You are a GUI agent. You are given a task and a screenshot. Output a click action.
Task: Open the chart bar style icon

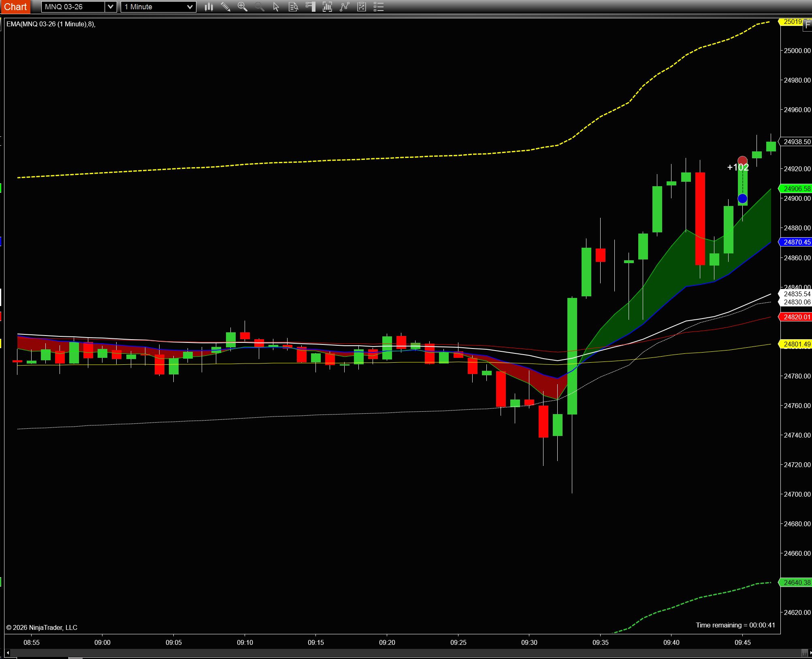point(209,7)
